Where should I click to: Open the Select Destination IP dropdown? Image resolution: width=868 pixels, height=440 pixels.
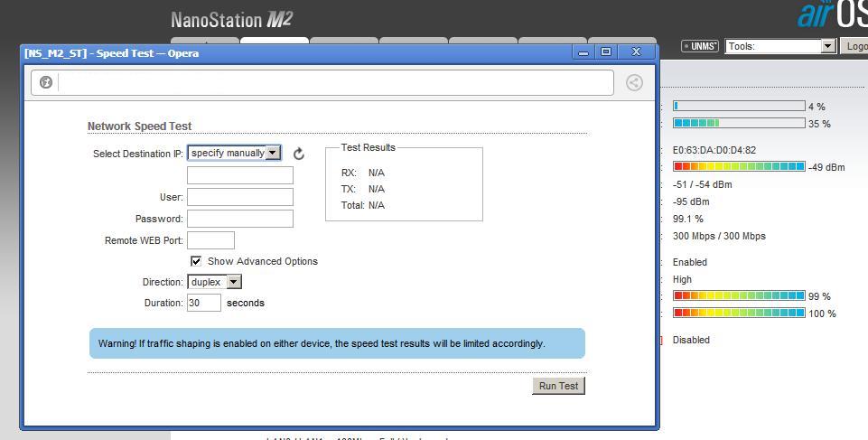coord(234,154)
